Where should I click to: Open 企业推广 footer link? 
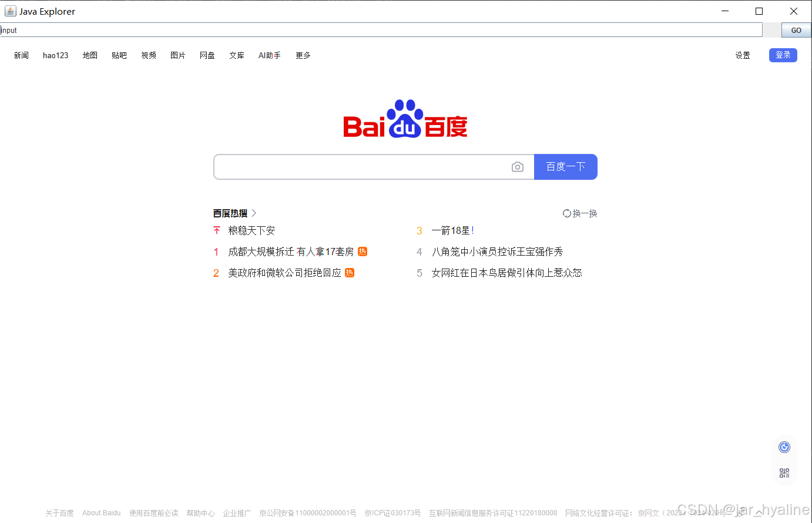(x=237, y=513)
